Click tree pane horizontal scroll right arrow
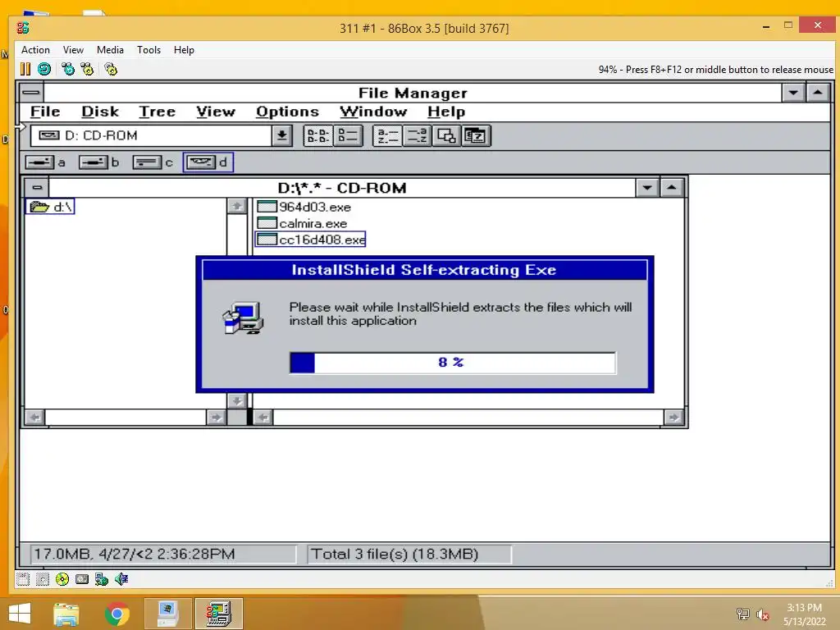The height and width of the screenshot is (630, 840). tap(216, 418)
